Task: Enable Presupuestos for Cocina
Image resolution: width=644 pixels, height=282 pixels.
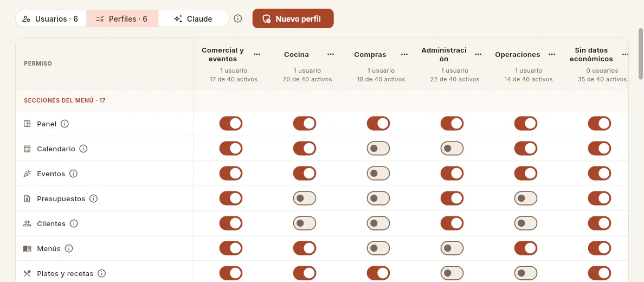Action: click(304, 198)
